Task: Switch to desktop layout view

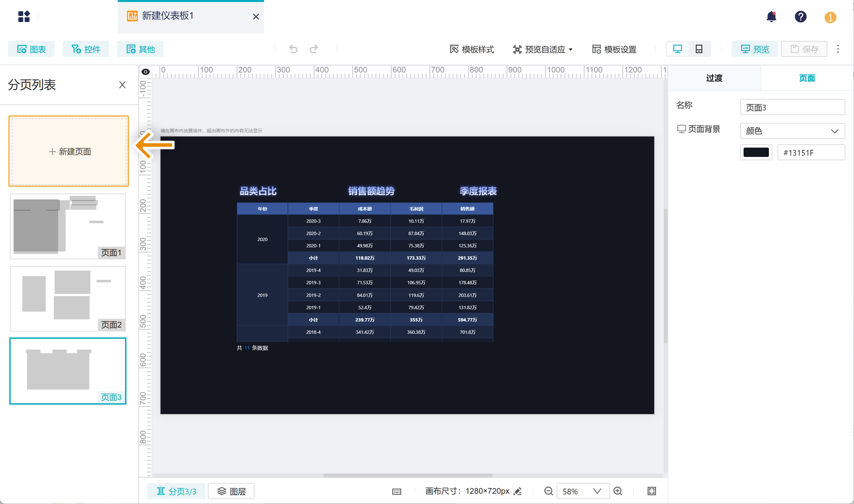Action: pos(677,49)
